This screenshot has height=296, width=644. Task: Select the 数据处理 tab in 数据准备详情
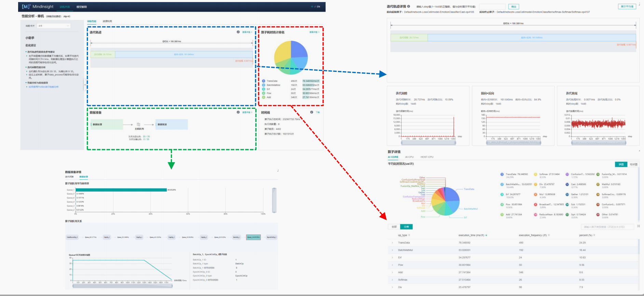84,177
